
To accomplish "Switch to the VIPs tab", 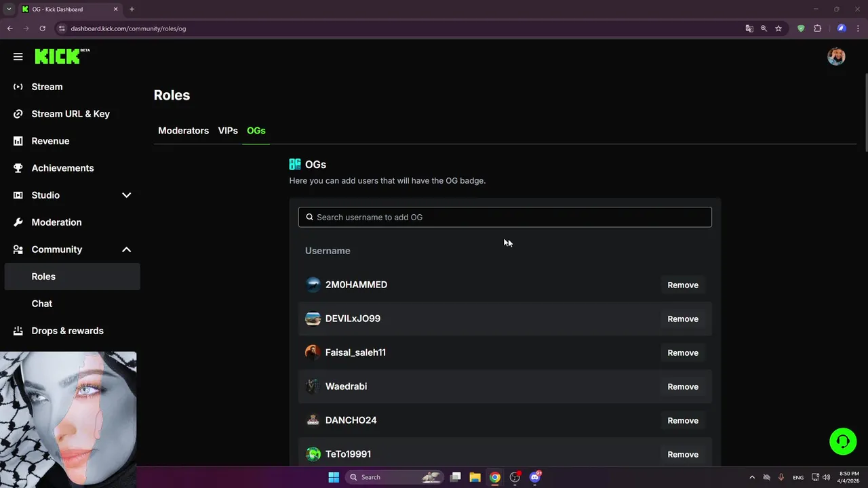I will 228,131.
